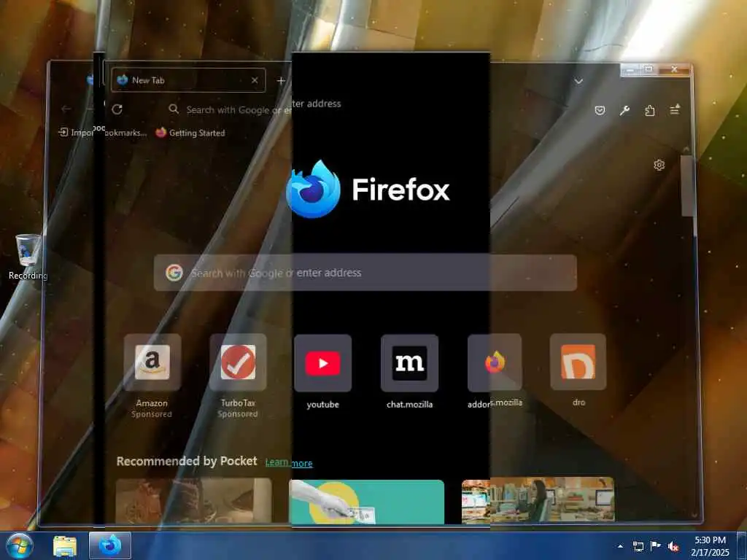Click the muted volume tray icon
747x560 pixels.
click(x=673, y=547)
